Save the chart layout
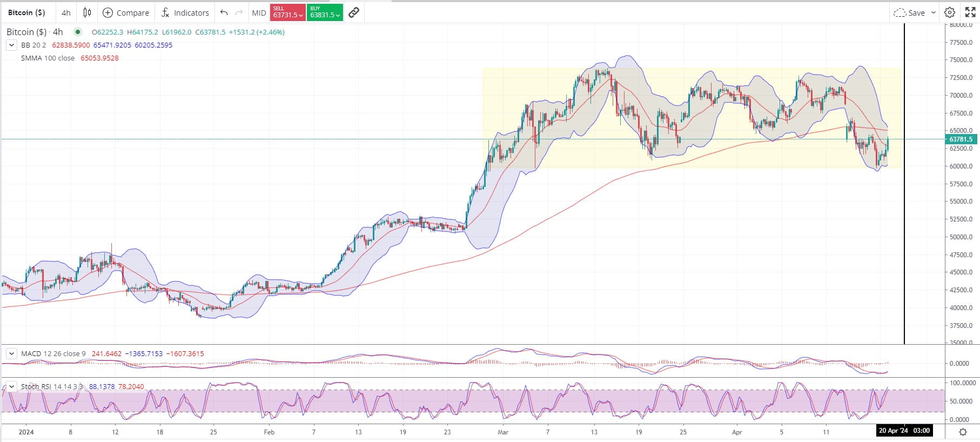This screenshot has height=442, width=980. (x=909, y=12)
